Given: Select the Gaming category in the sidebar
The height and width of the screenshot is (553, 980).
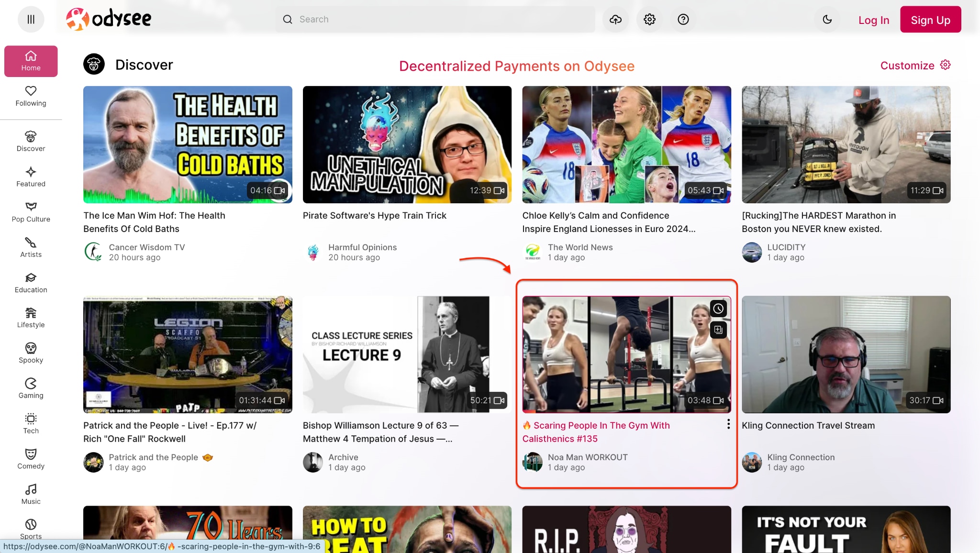Looking at the screenshot, I should (31, 388).
